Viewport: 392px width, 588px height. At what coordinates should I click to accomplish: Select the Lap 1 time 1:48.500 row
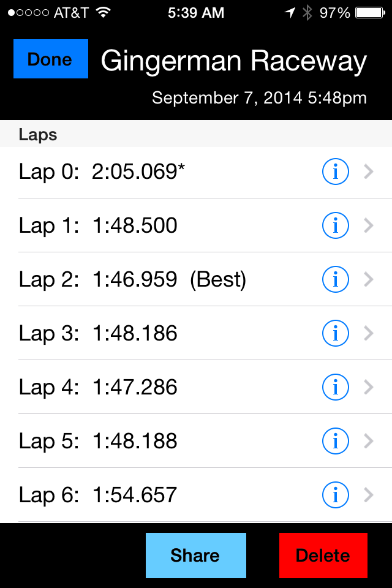tap(135, 226)
